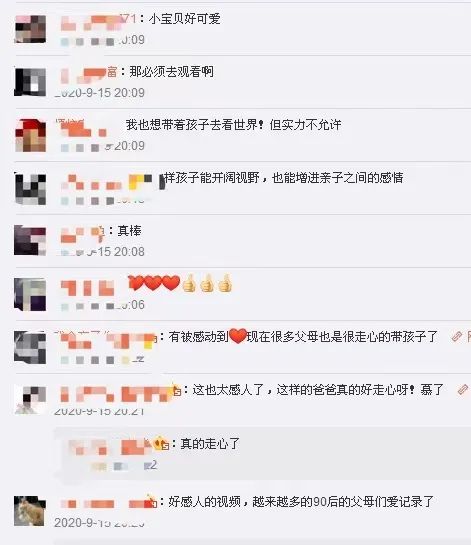Click the pencil icon after 带孩子了 comment
The image size is (471, 545).
pos(456,336)
